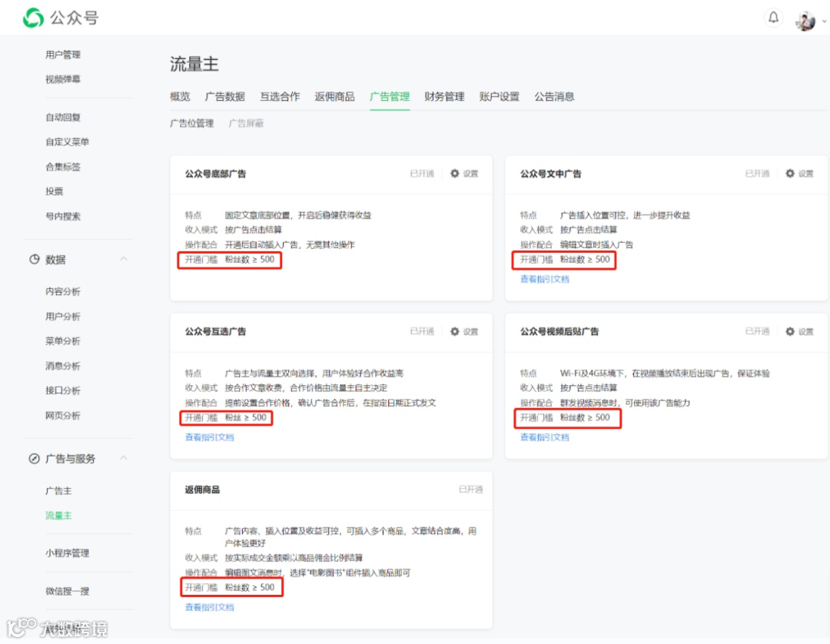Click 已开通 status in 公众号互选广告 card
This screenshot has height=644, width=830.
point(422,331)
